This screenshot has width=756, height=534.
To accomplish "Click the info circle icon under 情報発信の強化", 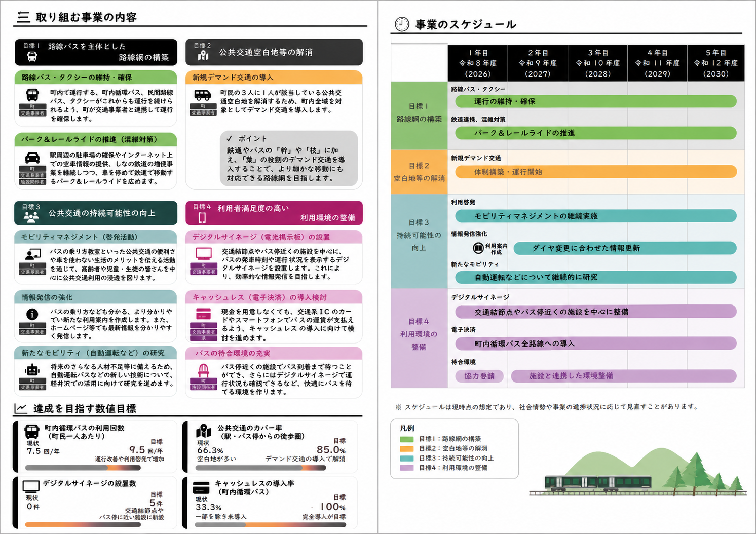I will tap(32, 314).
